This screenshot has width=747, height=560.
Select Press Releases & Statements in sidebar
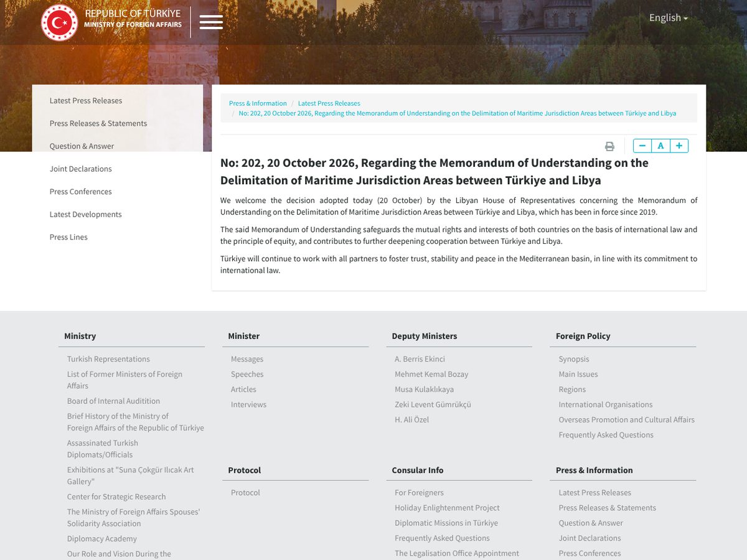pyautogui.click(x=98, y=123)
